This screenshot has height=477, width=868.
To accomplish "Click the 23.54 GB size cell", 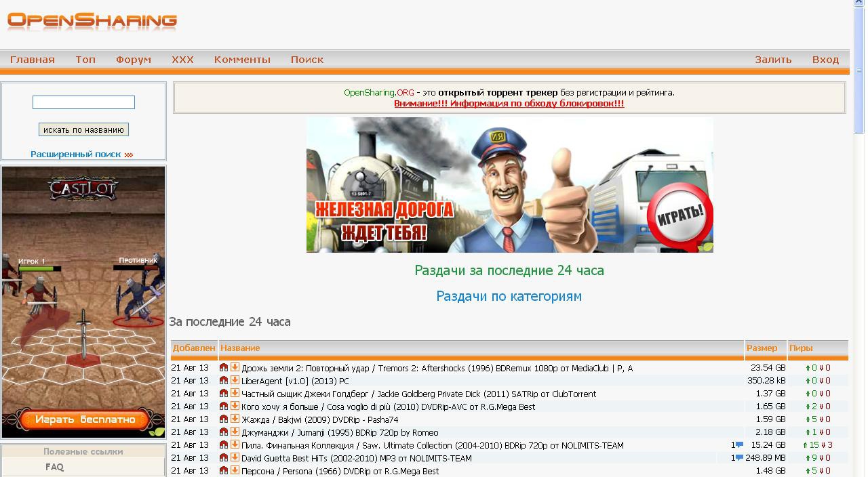I will 768,368.
